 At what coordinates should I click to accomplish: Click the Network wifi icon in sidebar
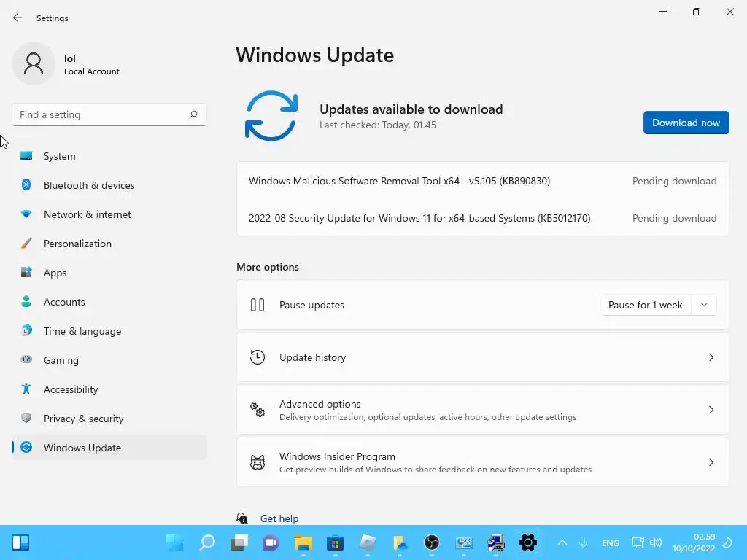click(x=26, y=214)
